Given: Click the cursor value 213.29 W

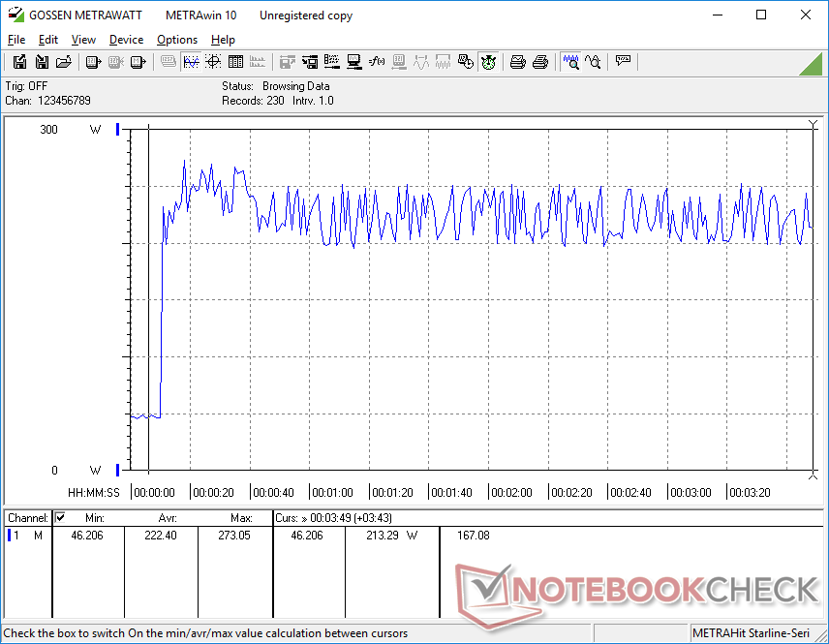Looking at the screenshot, I should pos(392,536).
